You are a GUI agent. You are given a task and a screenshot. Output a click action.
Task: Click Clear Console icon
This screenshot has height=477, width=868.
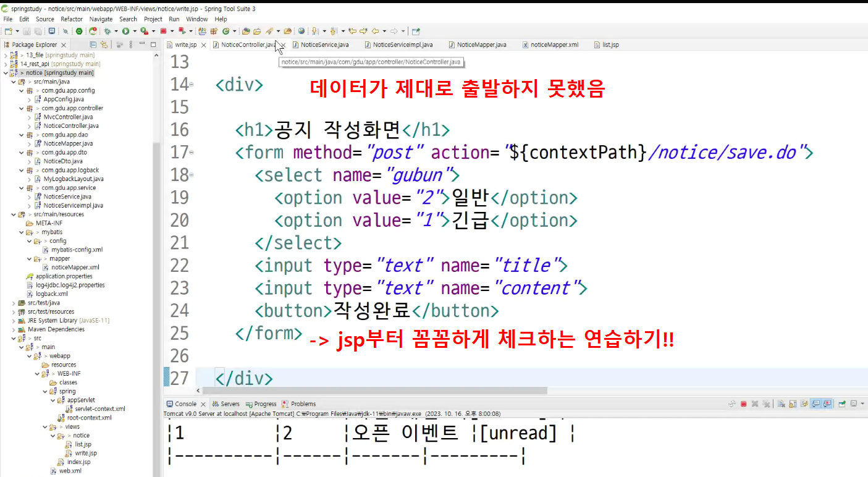coord(781,403)
